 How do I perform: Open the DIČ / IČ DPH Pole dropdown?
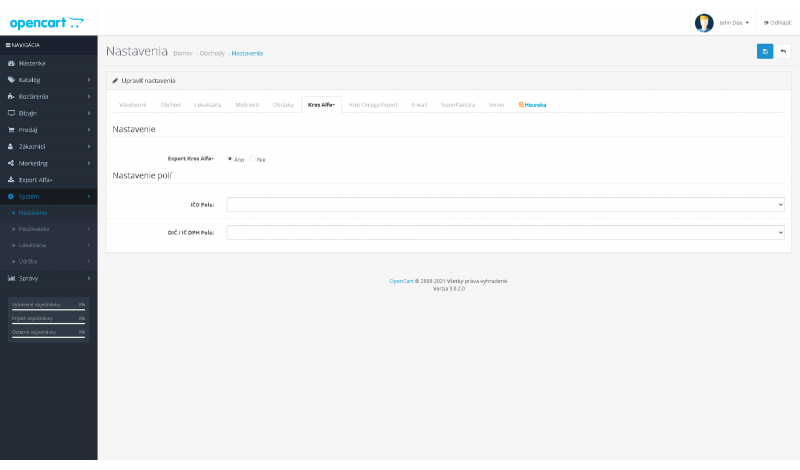tap(505, 232)
